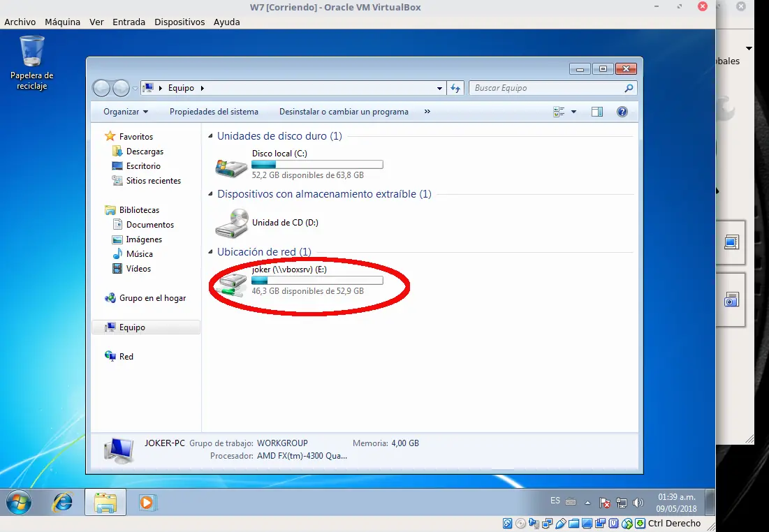
Task: Click the Show desktop strip at the taskbar end
Action: 710,502
